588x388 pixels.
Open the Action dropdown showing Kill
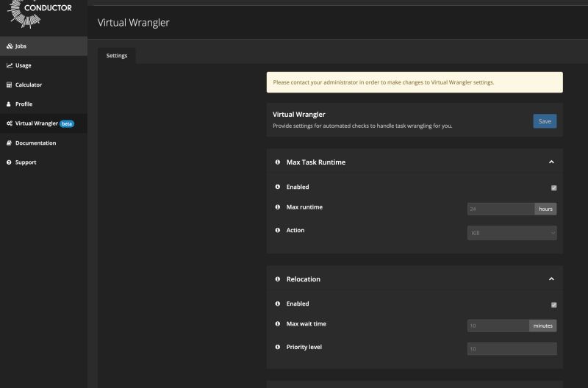click(512, 233)
